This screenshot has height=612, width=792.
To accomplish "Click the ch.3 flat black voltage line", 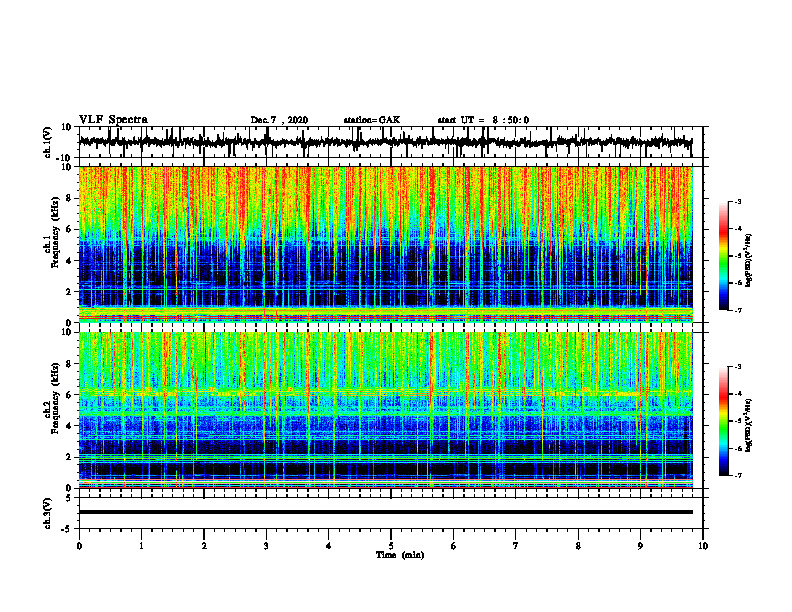I will (x=385, y=512).
